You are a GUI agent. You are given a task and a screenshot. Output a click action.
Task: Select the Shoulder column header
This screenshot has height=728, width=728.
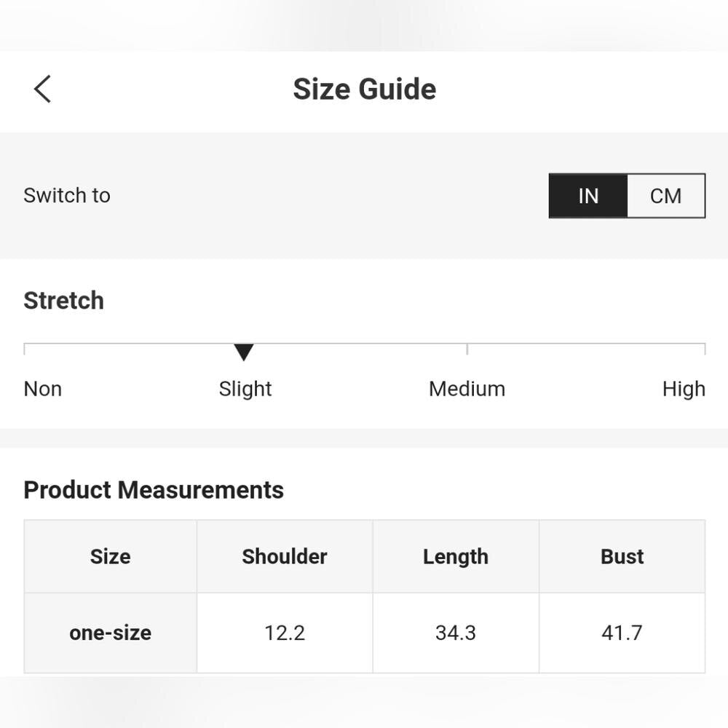pyautogui.click(x=285, y=557)
